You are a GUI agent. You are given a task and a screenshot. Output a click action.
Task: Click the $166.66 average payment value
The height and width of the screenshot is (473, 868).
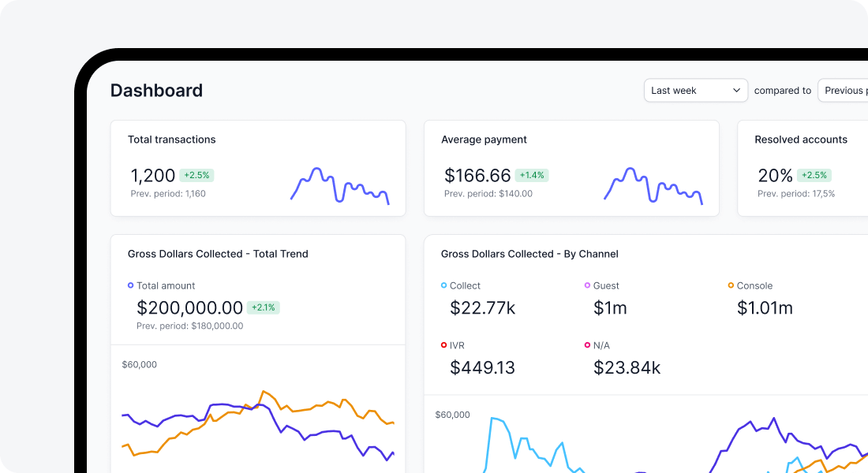click(x=477, y=175)
